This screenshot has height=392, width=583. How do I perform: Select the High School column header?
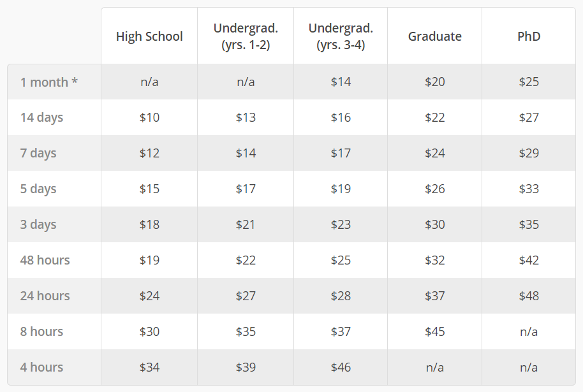(149, 36)
